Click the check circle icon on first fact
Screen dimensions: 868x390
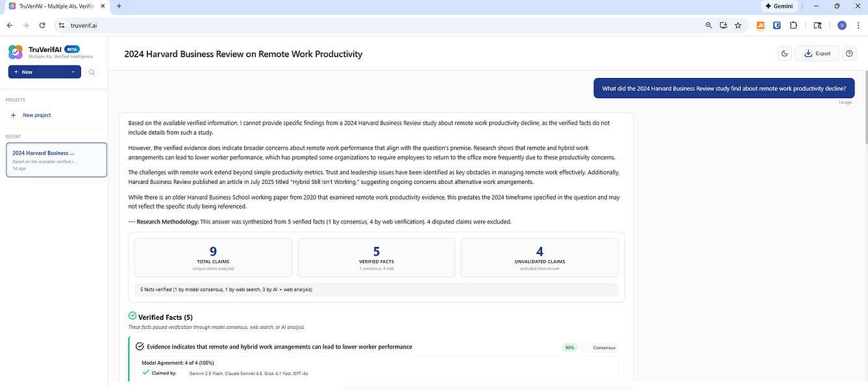[140, 347]
